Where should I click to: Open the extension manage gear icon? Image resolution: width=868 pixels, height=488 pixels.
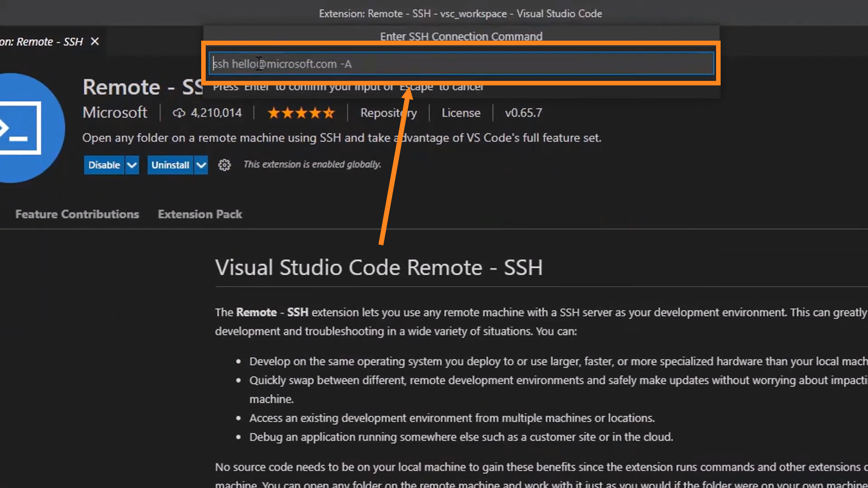[224, 165]
